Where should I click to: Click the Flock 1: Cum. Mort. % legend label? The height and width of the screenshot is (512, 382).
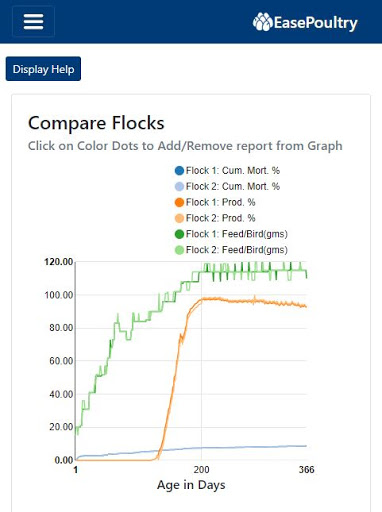(x=233, y=171)
